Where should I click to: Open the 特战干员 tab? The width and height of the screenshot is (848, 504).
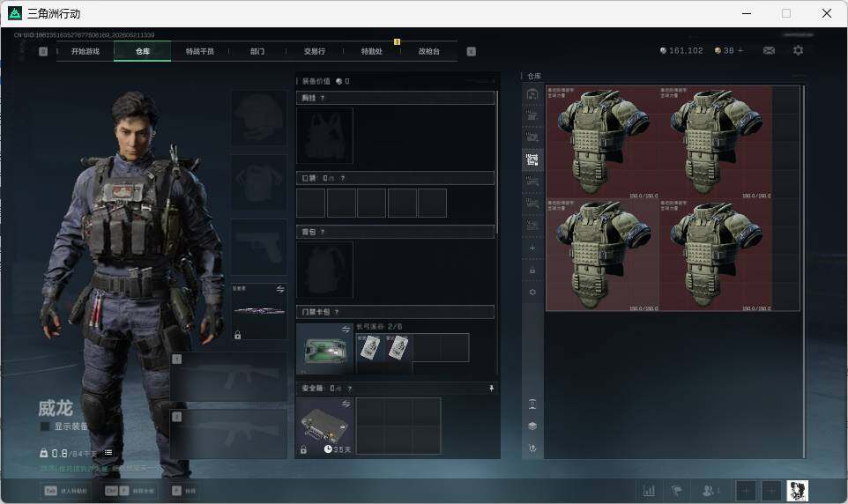pyautogui.click(x=200, y=51)
